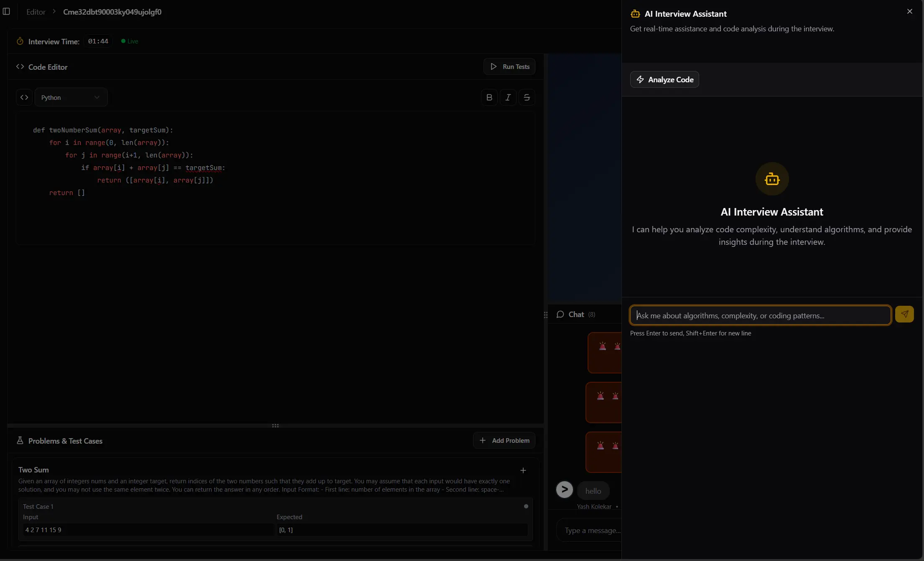
Task: Click the timer icon beside Interview Time
Action: [20, 41]
